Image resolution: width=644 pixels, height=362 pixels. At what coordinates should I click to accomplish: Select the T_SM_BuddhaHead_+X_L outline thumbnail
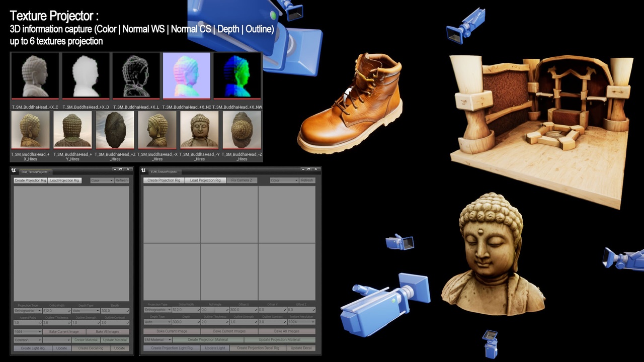pos(136,76)
